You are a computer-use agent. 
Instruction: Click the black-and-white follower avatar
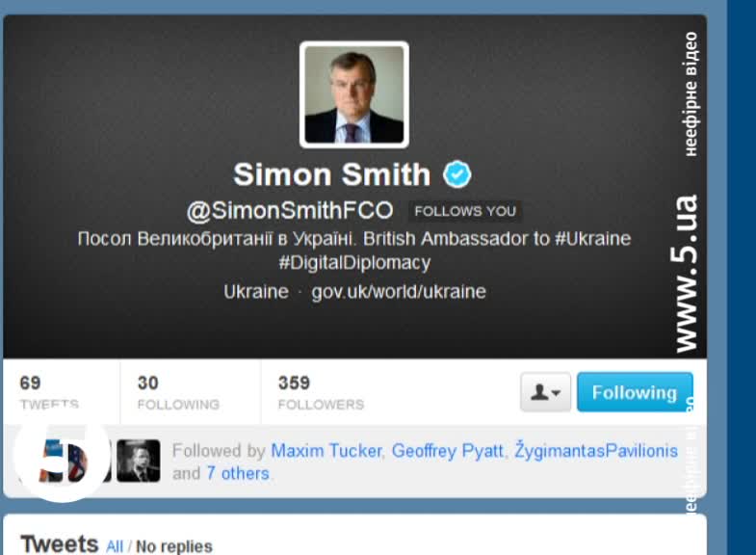pyautogui.click(x=139, y=461)
